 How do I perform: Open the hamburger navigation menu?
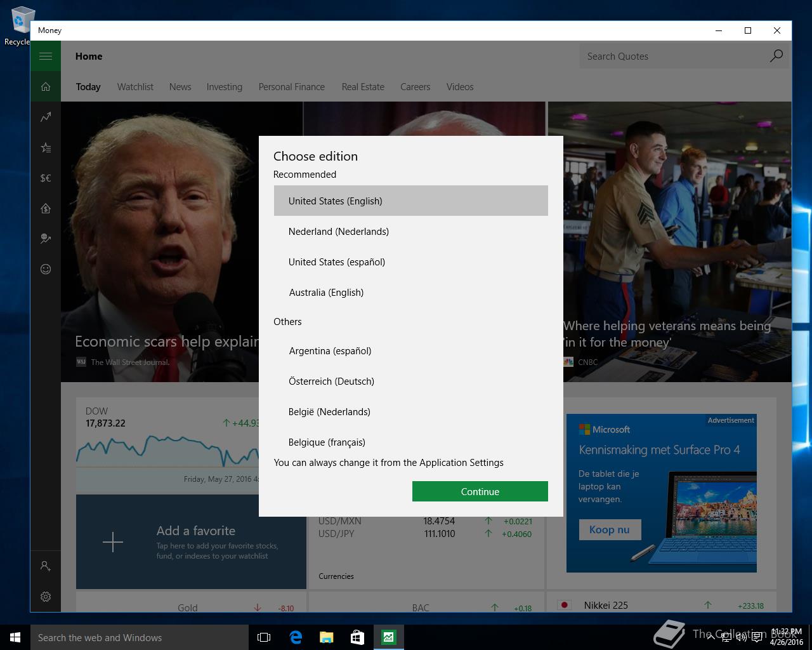pyautogui.click(x=46, y=56)
